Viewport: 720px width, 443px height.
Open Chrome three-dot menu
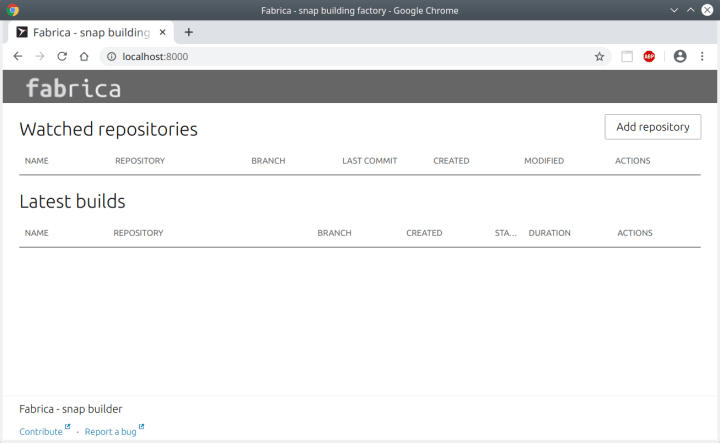pos(702,56)
